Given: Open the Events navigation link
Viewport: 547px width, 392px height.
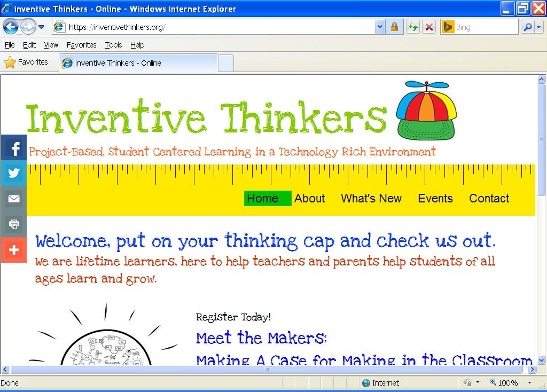Looking at the screenshot, I should click(x=435, y=199).
